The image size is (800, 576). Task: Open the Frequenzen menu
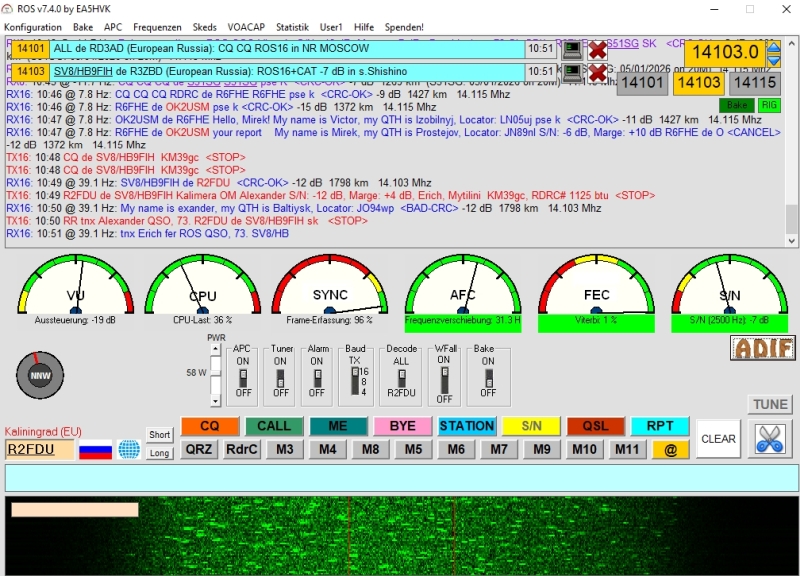[157, 28]
